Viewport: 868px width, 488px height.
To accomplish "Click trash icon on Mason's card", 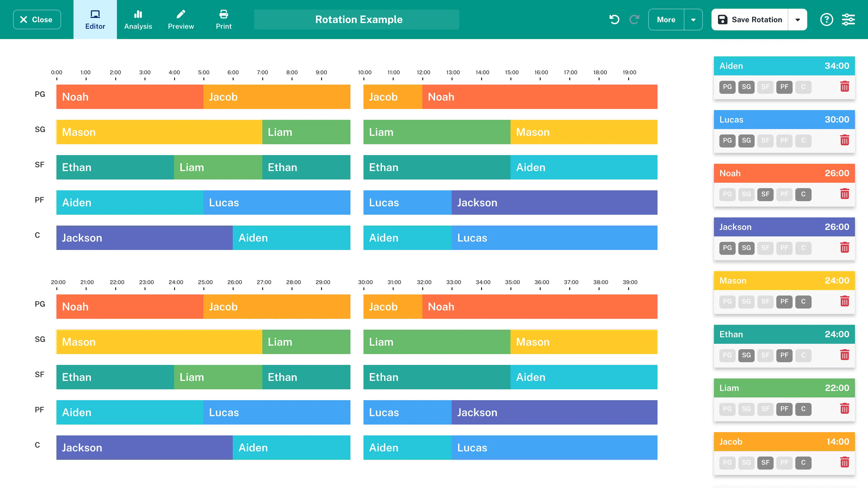I will (844, 301).
